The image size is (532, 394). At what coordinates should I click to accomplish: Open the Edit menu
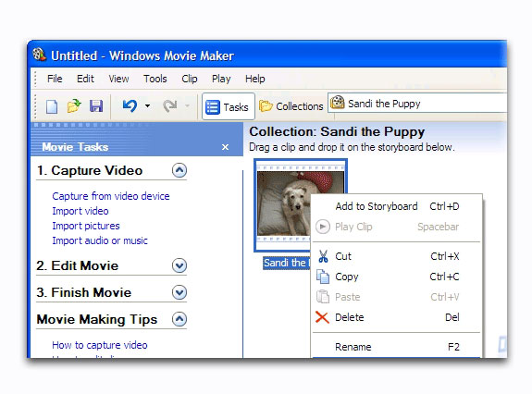click(85, 79)
